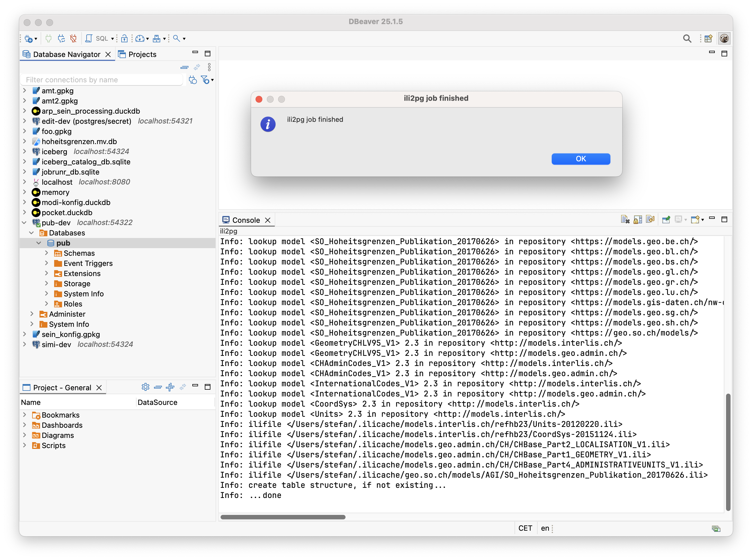Select the memory DuckDB connection
The image size is (752, 560).
(x=55, y=192)
